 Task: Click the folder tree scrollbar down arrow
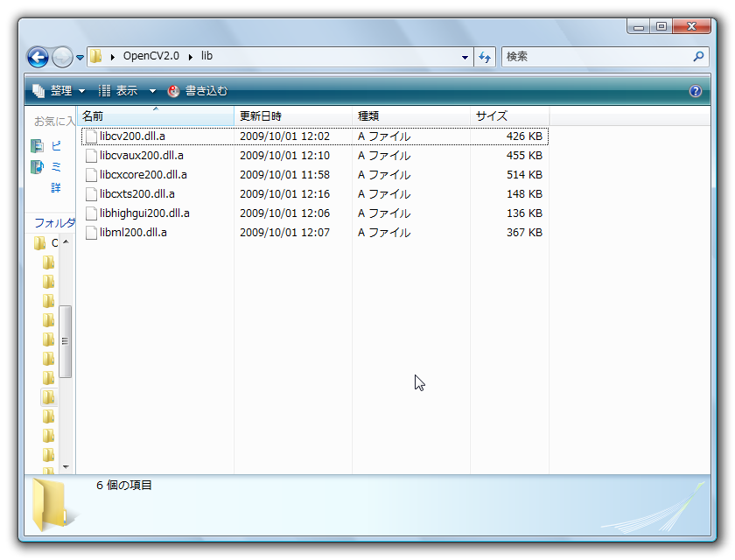tap(66, 466)
